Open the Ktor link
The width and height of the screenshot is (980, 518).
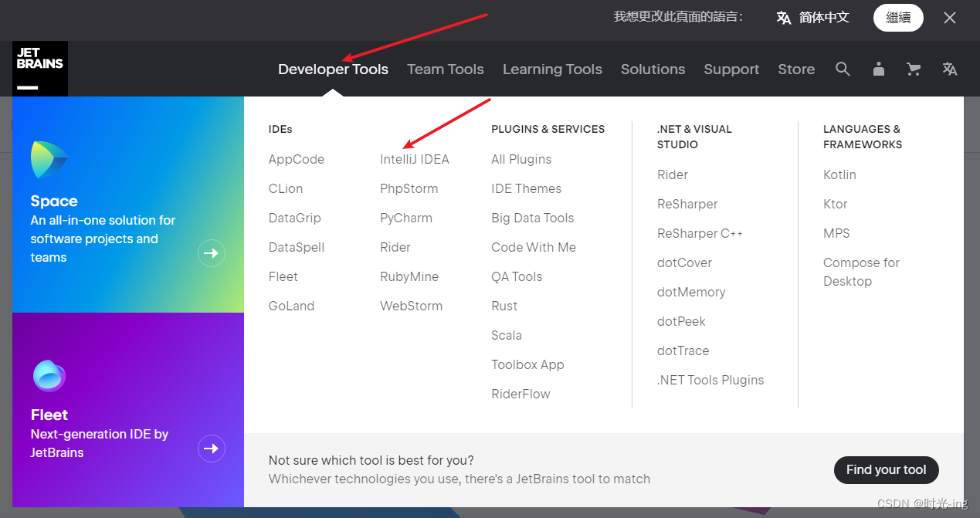836,204
